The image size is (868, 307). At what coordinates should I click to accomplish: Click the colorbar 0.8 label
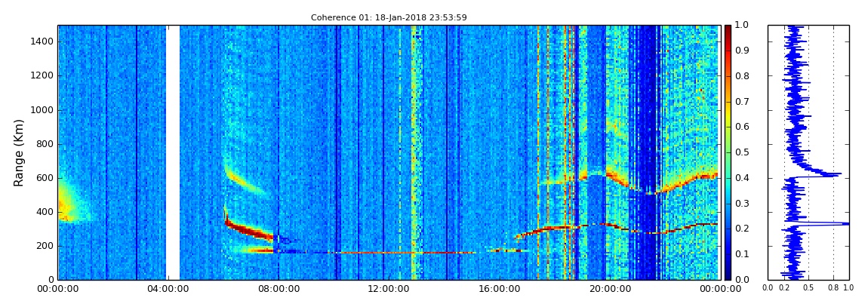point(740,76)
